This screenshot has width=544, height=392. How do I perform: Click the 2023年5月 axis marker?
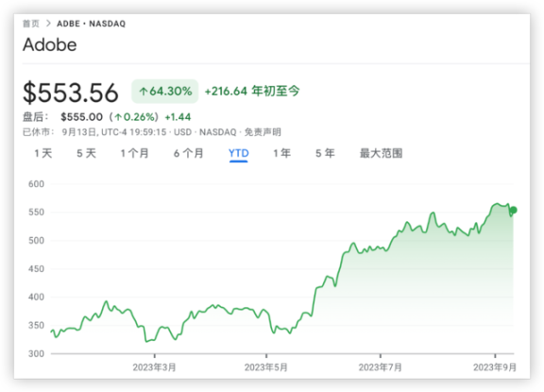pyautogui.click(x=266, y=367)
